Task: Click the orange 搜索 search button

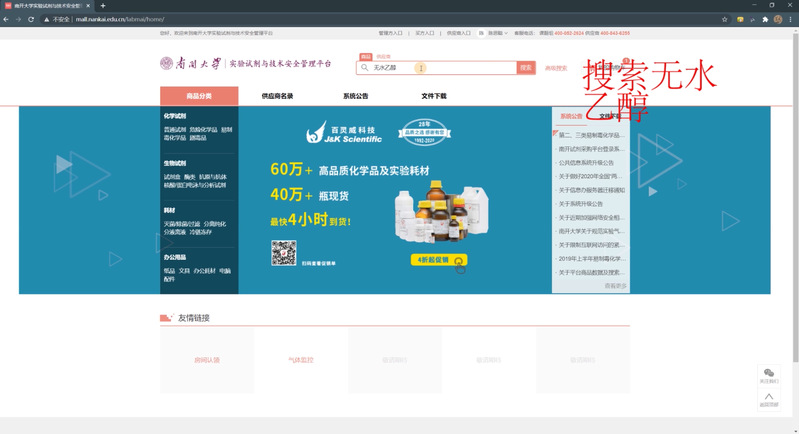Action: pos(526,68)
